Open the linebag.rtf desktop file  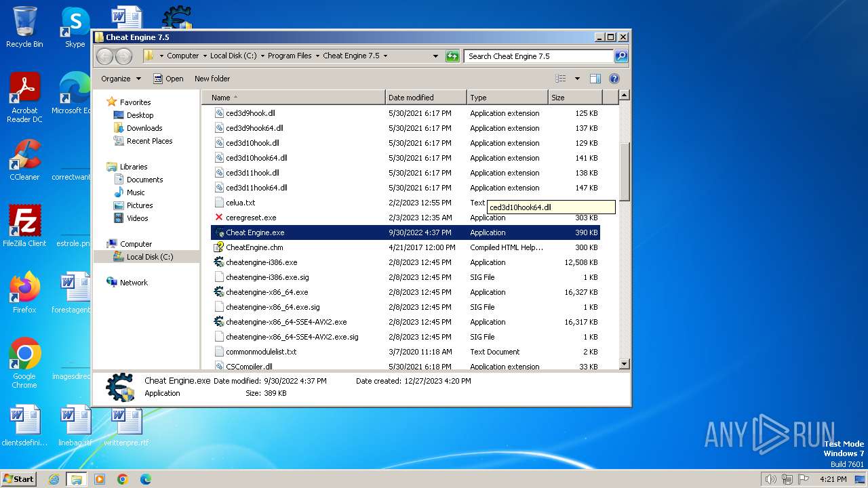75,426
